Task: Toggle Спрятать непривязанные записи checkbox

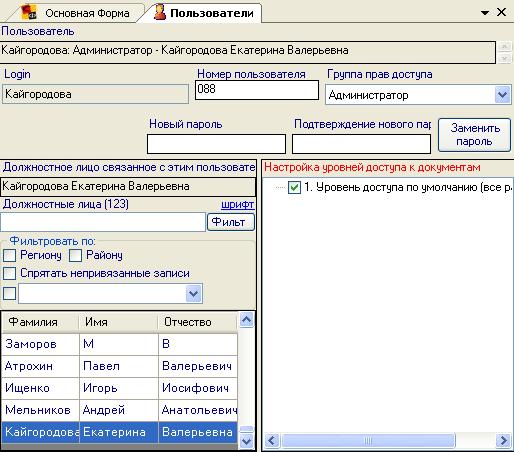Action: click(9, 273)
